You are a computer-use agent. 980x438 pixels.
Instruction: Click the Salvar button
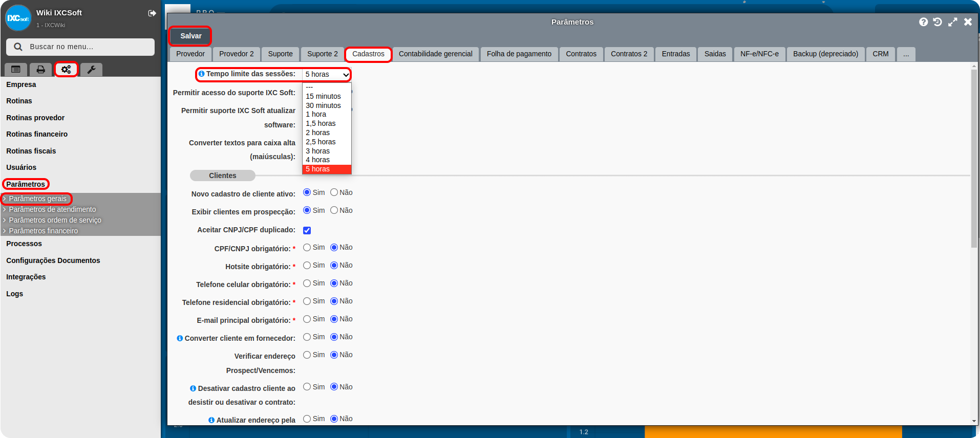pyautogui.click(x=190, y=36)
